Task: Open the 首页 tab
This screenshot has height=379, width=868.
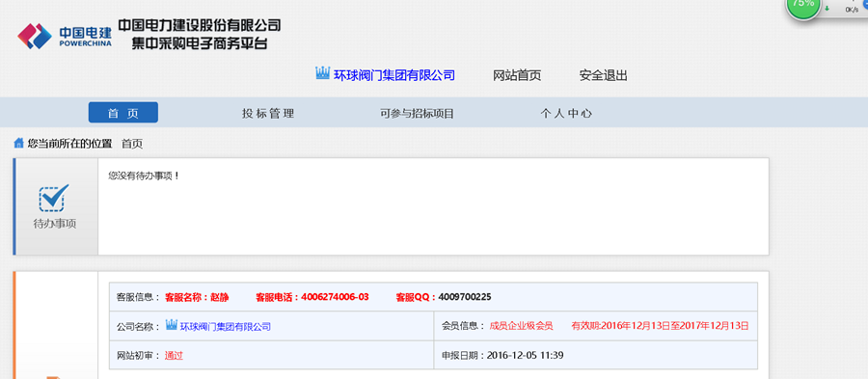Action: coord(122,113)
